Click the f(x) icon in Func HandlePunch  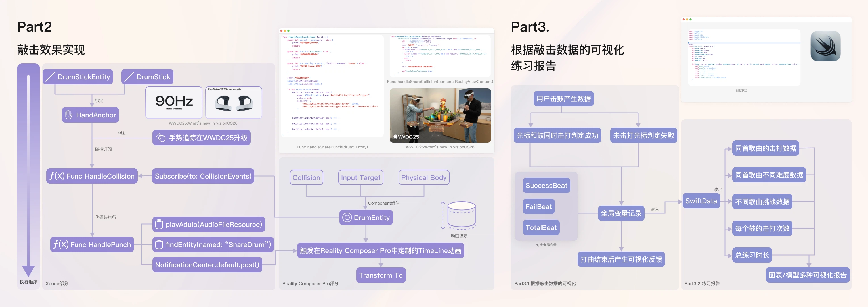[61, 244]
